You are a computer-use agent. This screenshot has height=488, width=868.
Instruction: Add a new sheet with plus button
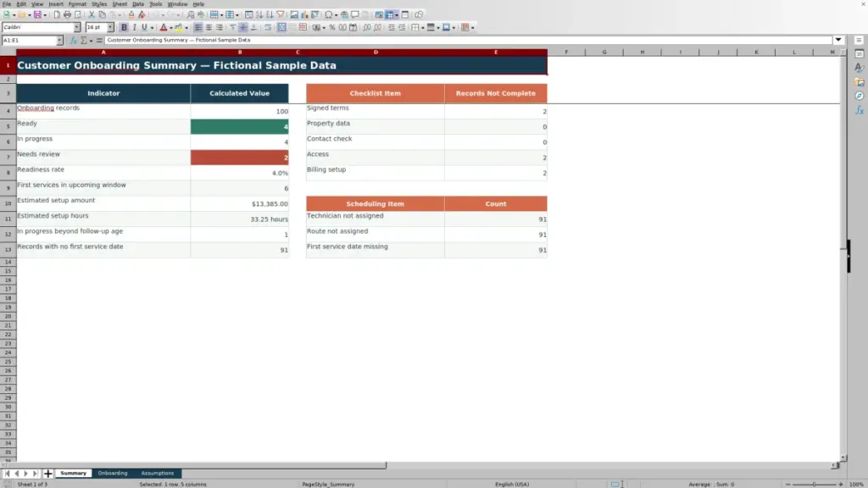tap(47, 473)
